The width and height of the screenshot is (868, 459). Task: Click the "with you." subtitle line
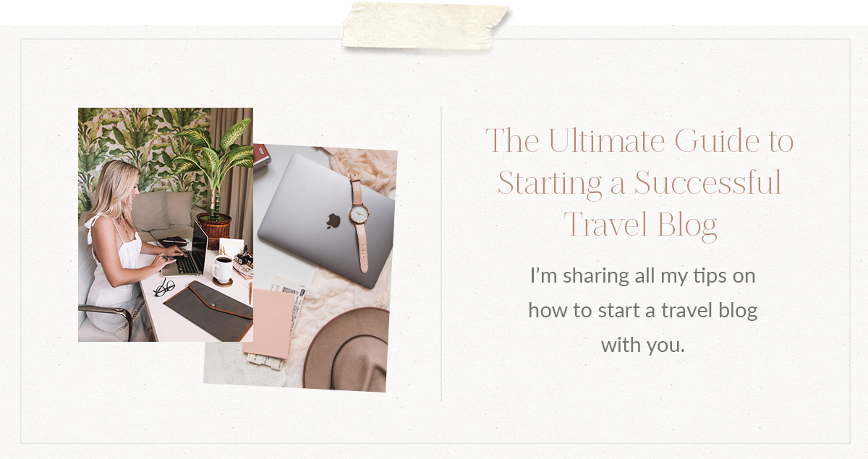tap(642, 346)
